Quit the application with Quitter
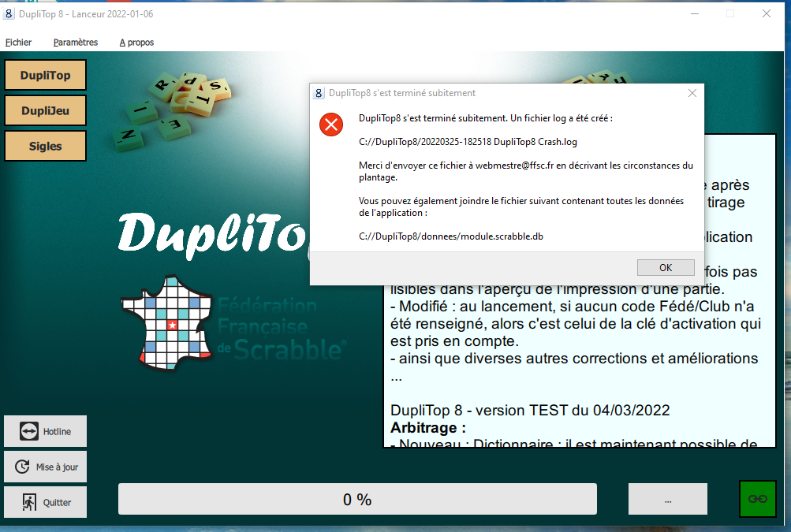 (x=46, y=502)
